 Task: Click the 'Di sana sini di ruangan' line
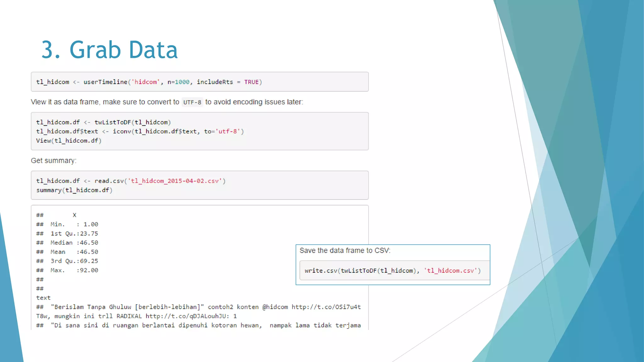pos(198,325)
